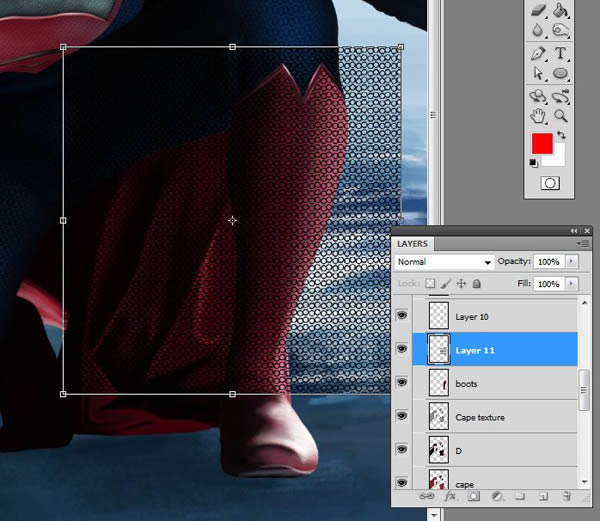Hide Layer 10 visibility eye
This screenshot has width=600, height=521.
401,315
